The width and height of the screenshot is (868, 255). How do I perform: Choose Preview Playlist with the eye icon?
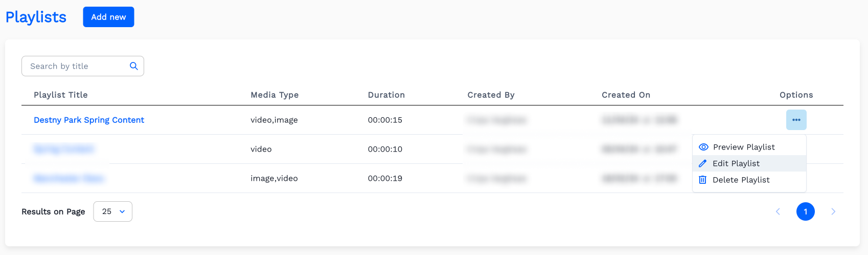[743, 147]
